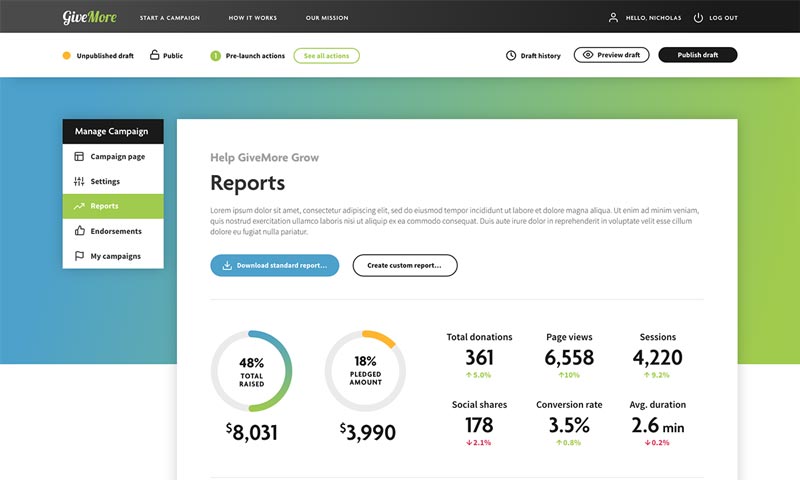Expand See all actions list
800x480 pixels.
point(326,56)
